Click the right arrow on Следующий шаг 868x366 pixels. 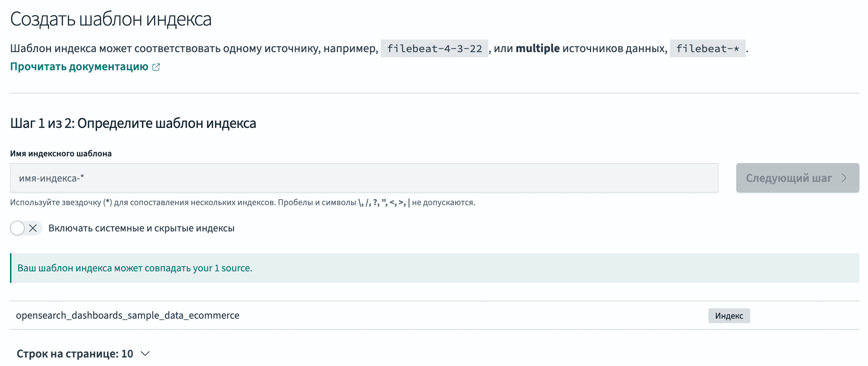(x=844, y=178)
